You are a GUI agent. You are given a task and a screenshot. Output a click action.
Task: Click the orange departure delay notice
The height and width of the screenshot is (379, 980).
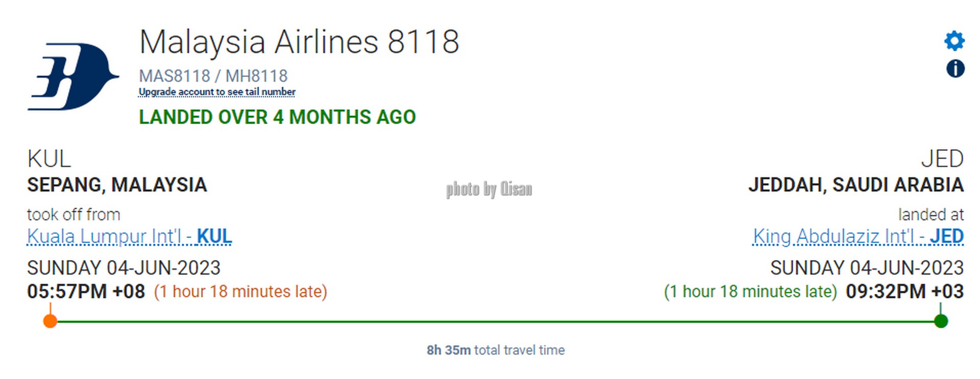(240, 292)
